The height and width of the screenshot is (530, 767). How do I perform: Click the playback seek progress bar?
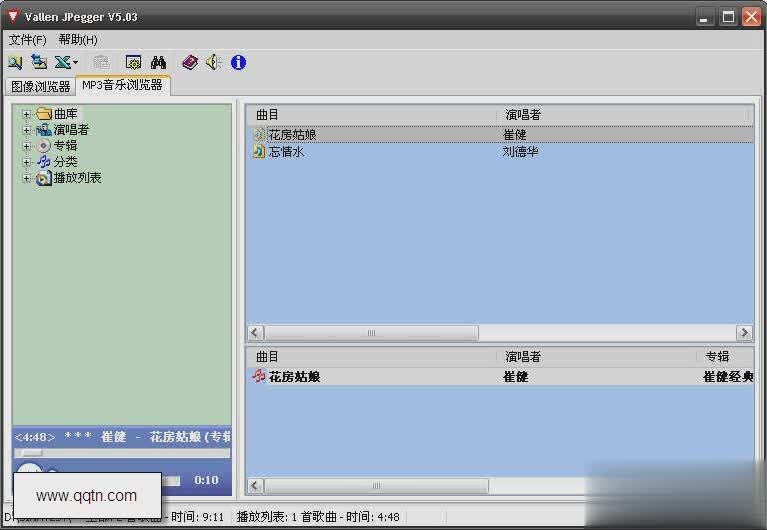pos(122,454)
